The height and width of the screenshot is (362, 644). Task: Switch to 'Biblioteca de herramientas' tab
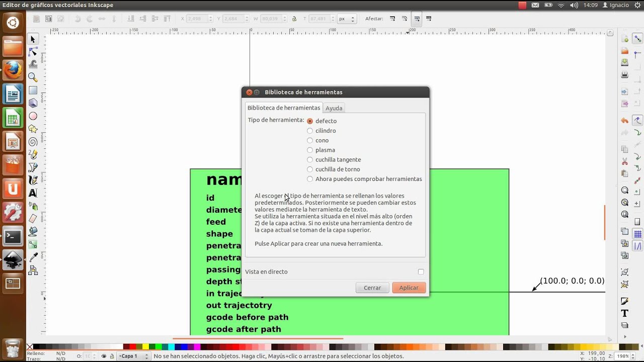point(284,108)
